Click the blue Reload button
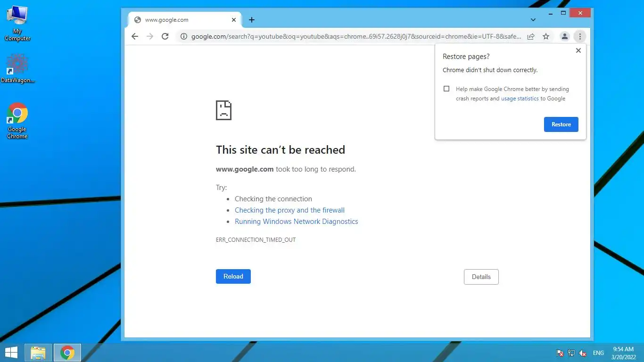 coord(233,276)
